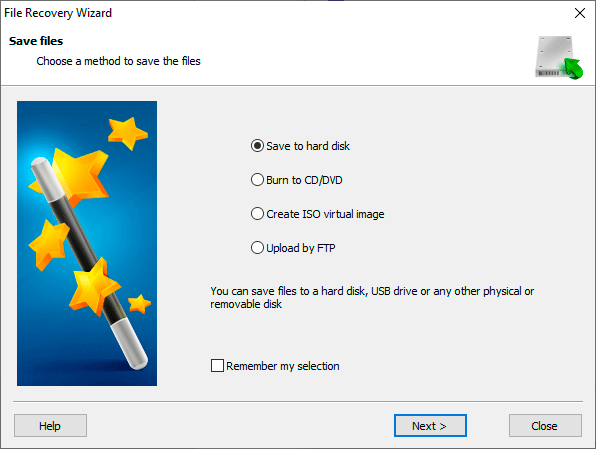Click the Upload by FTP label text
The height and width of the screenshot is (449, 596).
pyautogui.click(x=301, y=248)
